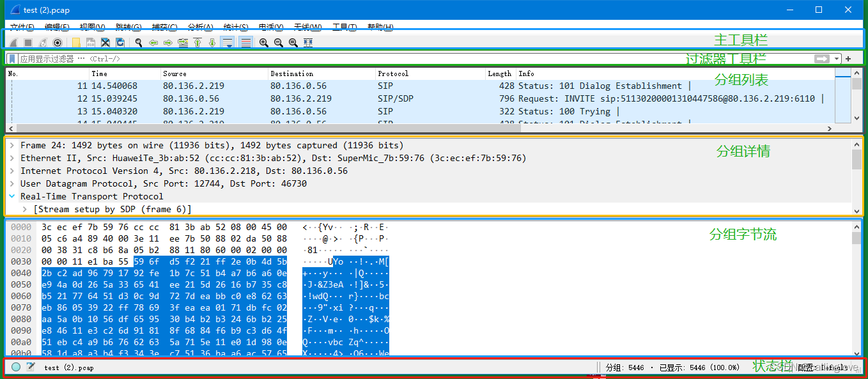Viewport: 868px width, 379px height.
Task: Expand the Ethernet II tree node
Action: pyautogui.click(x=12, y=158)
